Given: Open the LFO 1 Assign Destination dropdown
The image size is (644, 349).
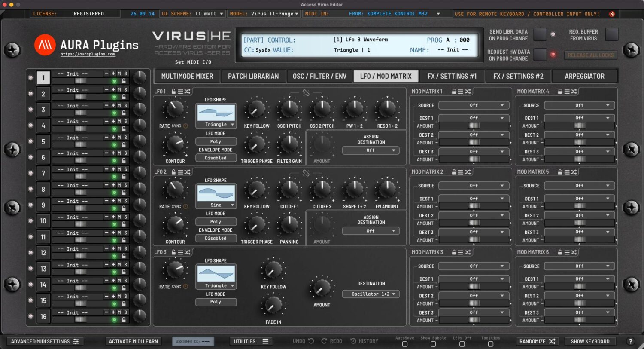Looking at the screenshot, I should pos(371,150).
